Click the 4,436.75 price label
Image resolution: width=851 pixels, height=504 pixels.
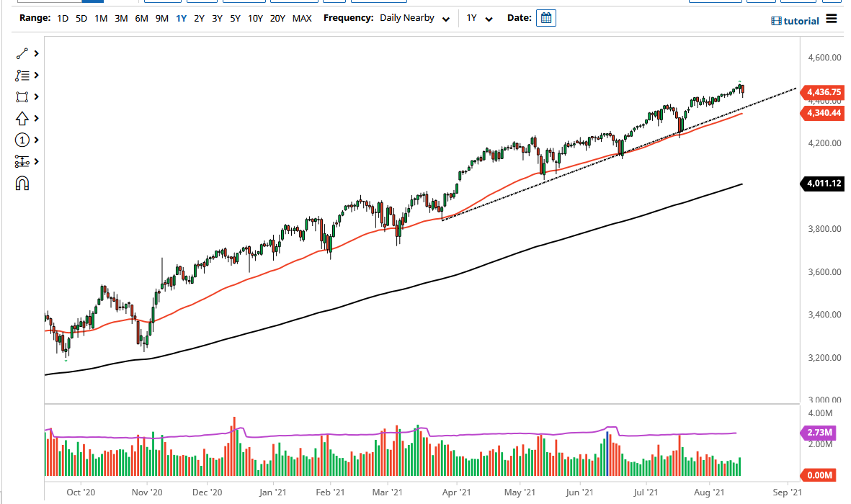[823, 92]
